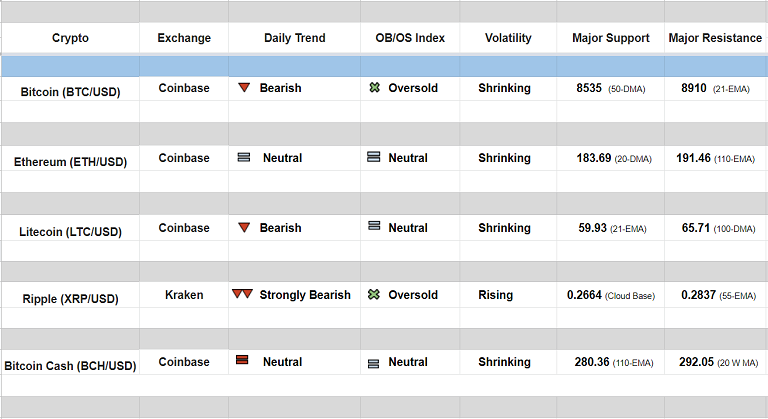Select the Crypto column header
The height and width of the screenshot is (419, 768).
[x=70, y=38]
